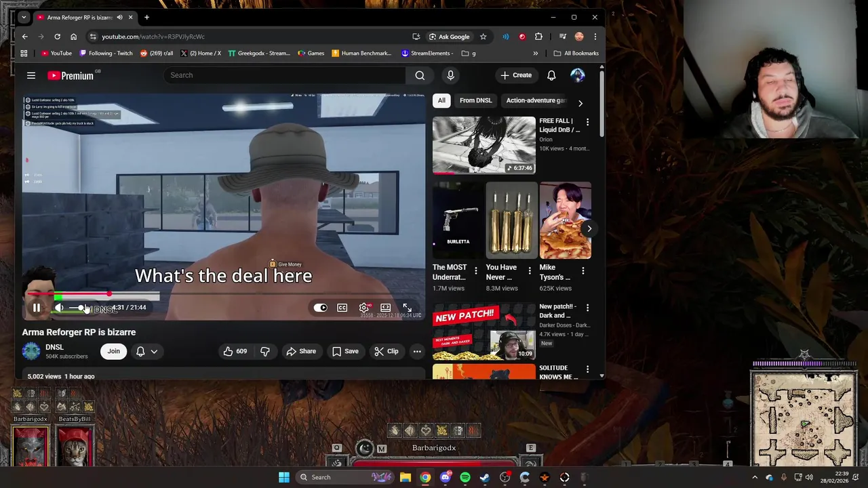The height and width of the screenshot is (488, 868).
Task: Open video player settings gear
Action: (x=364, y=308)
